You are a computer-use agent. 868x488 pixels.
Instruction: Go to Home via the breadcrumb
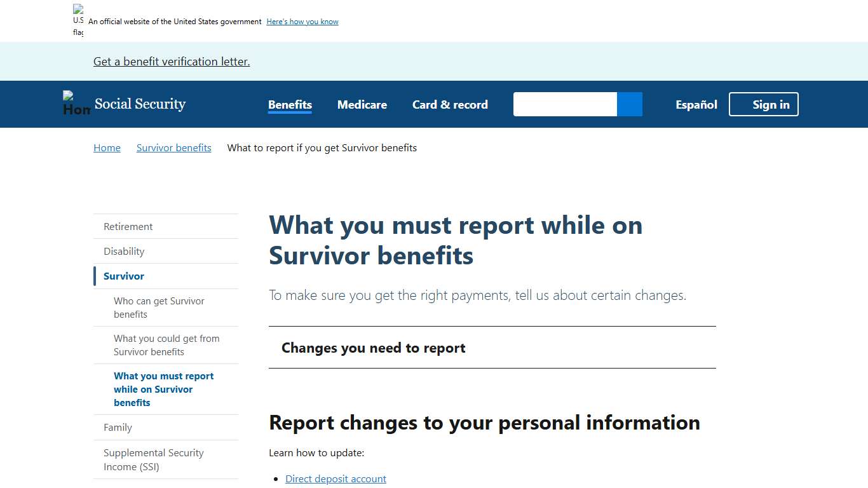tap(107, 147)
